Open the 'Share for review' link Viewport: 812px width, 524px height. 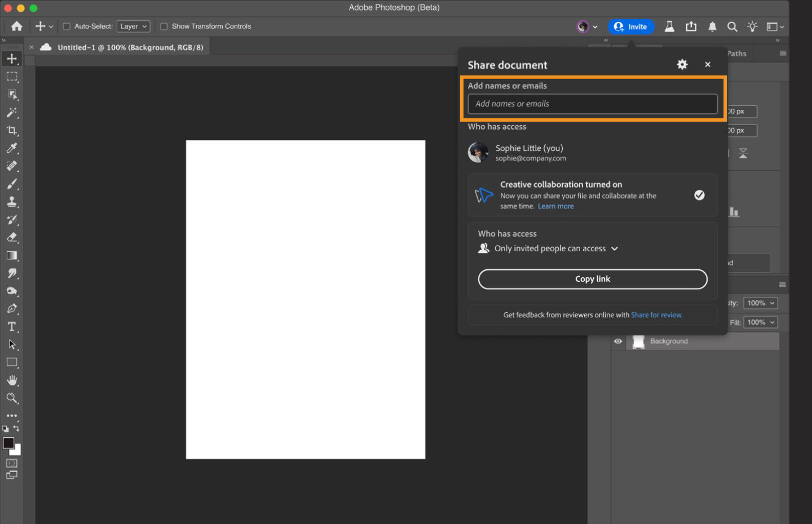657,314
